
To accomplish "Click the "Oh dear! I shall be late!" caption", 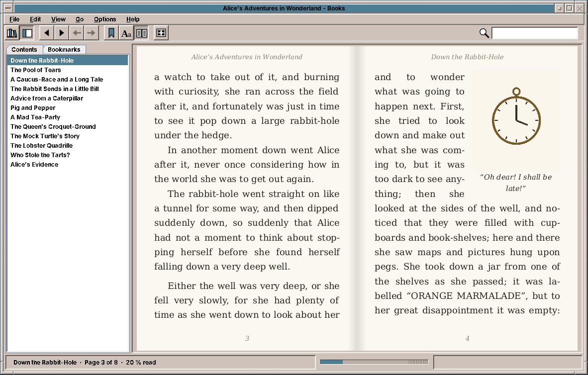I will (x=516, y=183).
